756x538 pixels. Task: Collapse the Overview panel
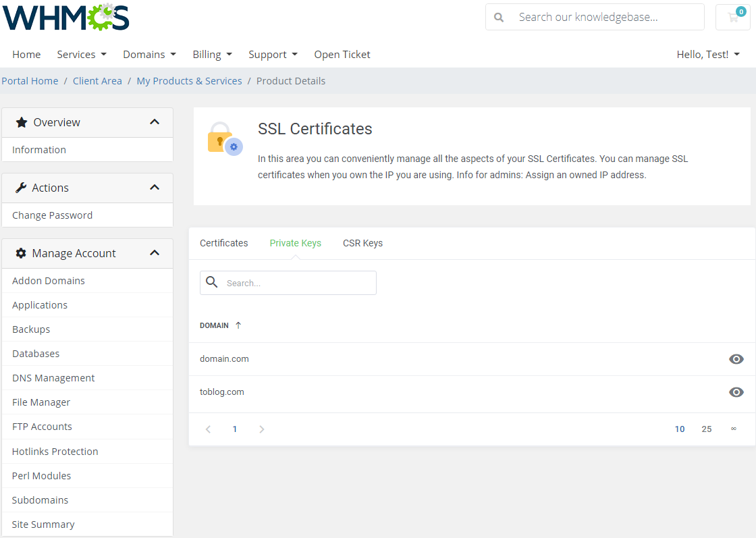155,122
